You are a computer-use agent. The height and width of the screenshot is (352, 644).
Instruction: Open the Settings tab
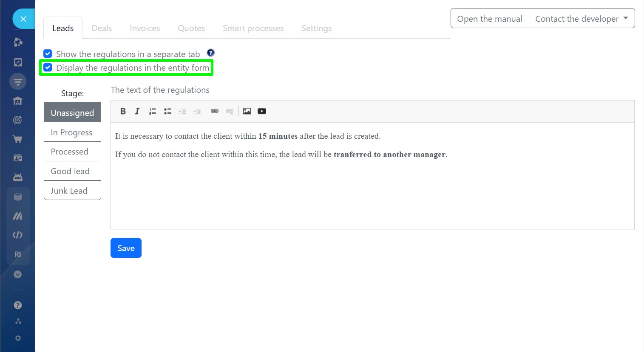click(316, 28)
